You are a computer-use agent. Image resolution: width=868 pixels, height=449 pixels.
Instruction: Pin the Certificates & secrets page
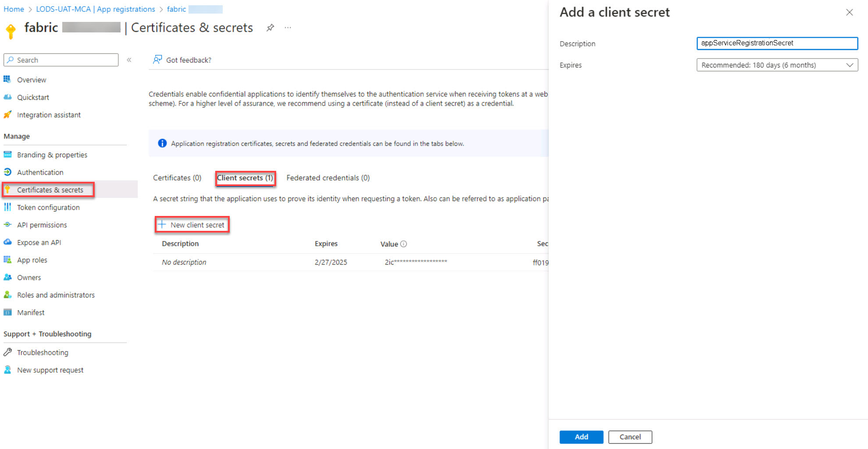click(270, 28)
